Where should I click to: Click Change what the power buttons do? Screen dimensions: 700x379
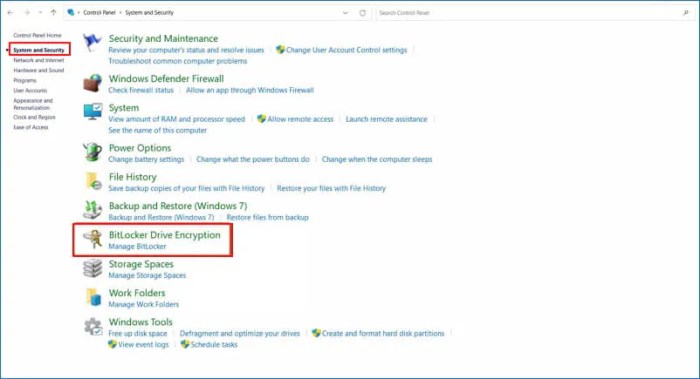[253, 159]
